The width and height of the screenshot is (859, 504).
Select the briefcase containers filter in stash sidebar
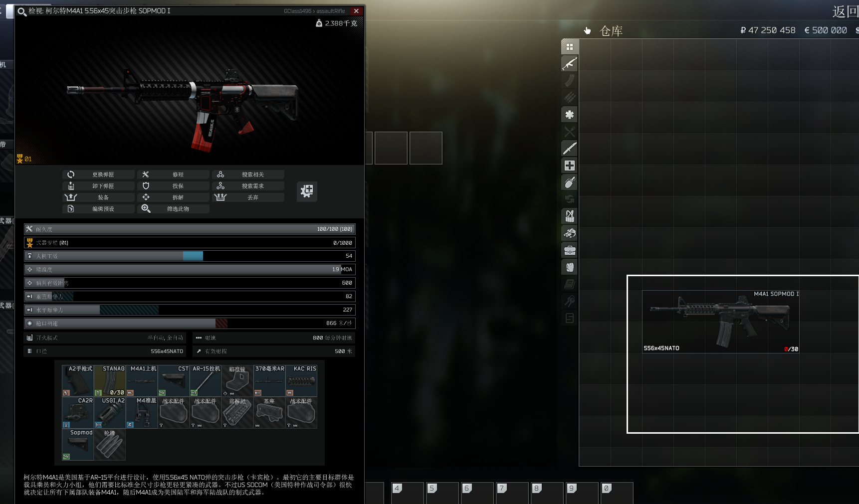click(x=570, y=250)
